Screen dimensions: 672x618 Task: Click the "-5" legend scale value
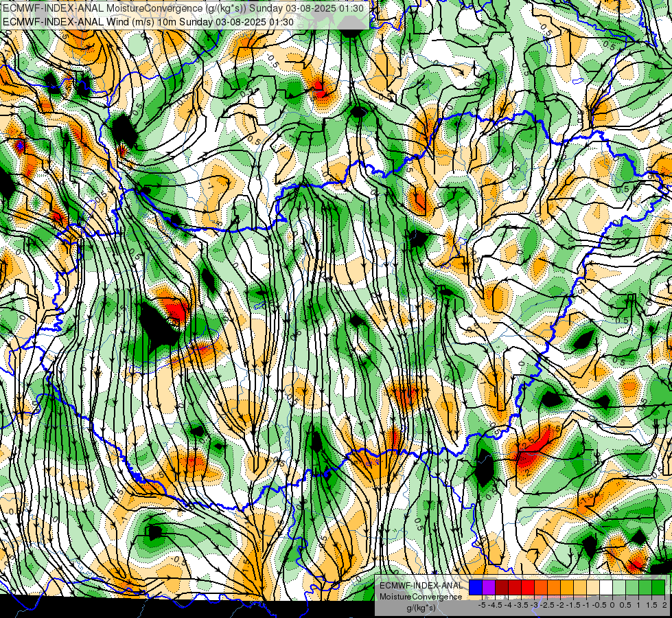(482, 605)
